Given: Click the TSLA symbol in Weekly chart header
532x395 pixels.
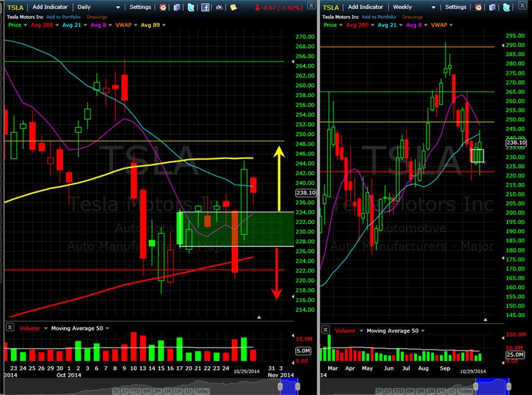Looking at the screenshot, I should [331, 7].
